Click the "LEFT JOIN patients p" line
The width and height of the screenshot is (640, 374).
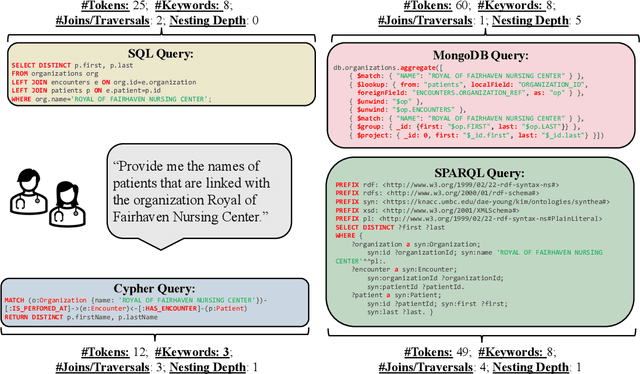pos(86,90)
